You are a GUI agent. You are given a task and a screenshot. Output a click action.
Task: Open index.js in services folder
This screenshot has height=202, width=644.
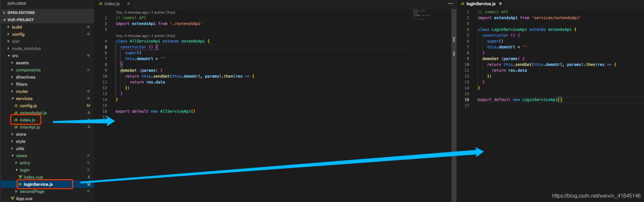27,120
